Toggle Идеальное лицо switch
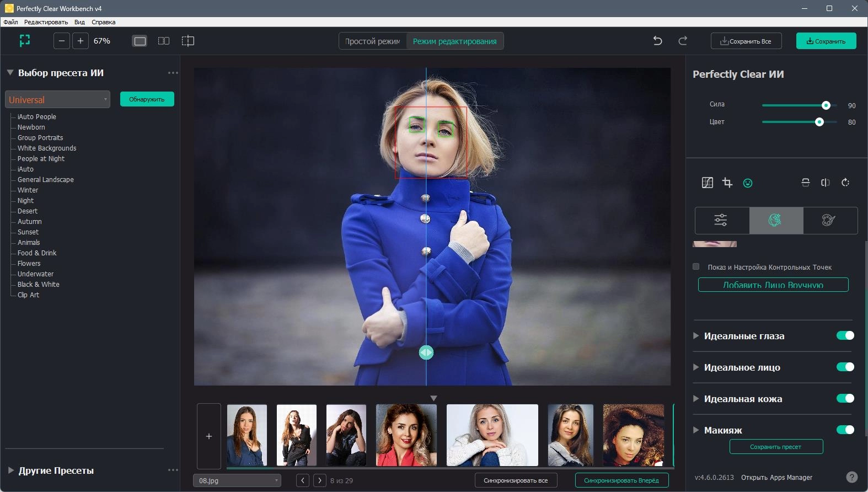The height and width of the screenshot is (492, 868). point(845,367)
